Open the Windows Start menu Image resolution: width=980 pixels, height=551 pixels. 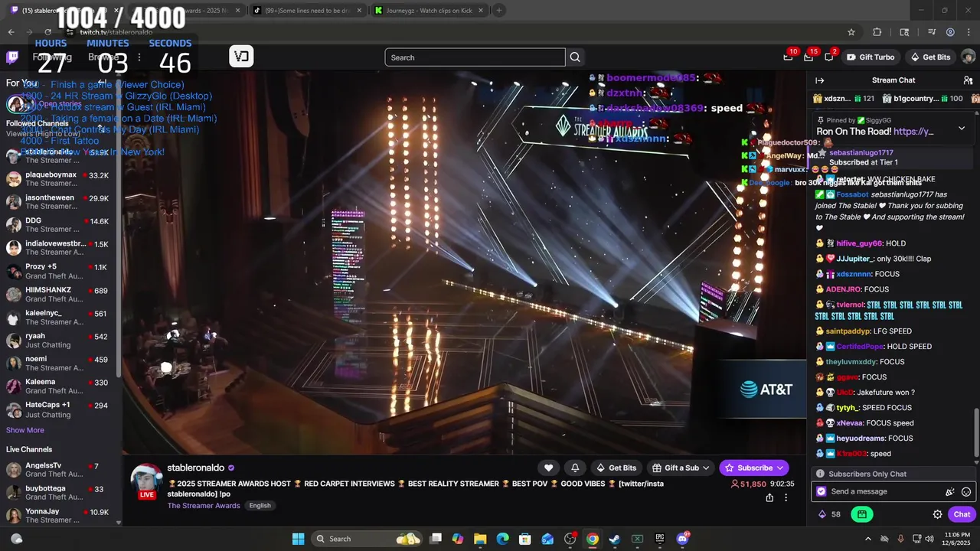pos(298,539)
